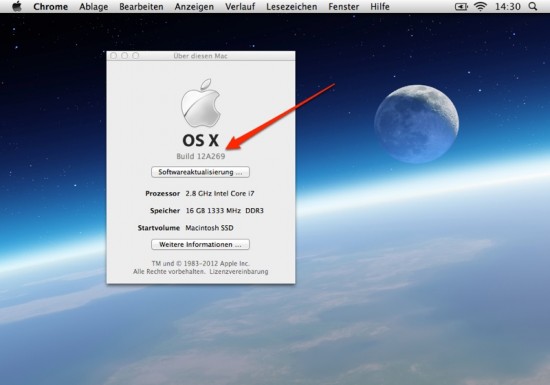The height and width of the screenshot is (385, 550).
Task: Click the Über diesen Mac title bar
Action: (x=201, y=56)
